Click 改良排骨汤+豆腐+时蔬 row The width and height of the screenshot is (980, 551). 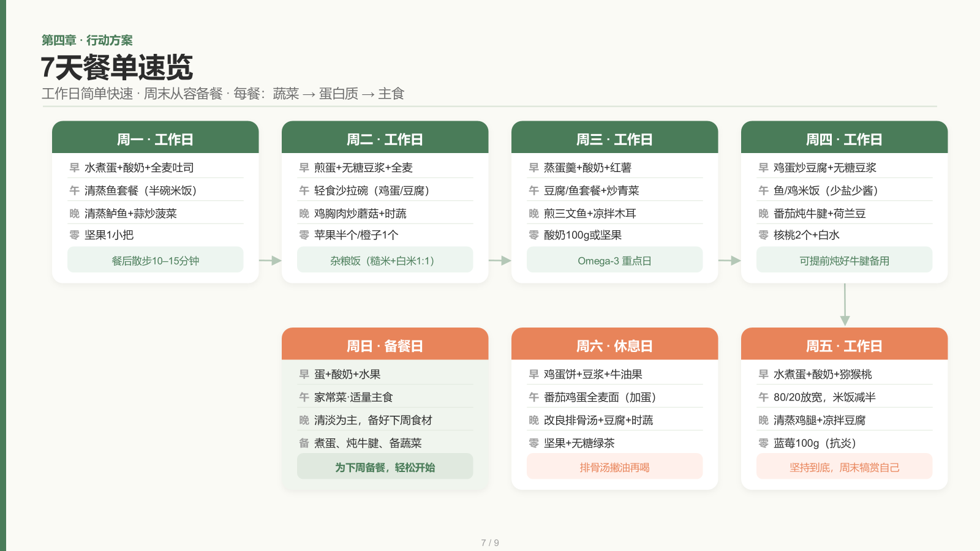(x=615, y=420)
